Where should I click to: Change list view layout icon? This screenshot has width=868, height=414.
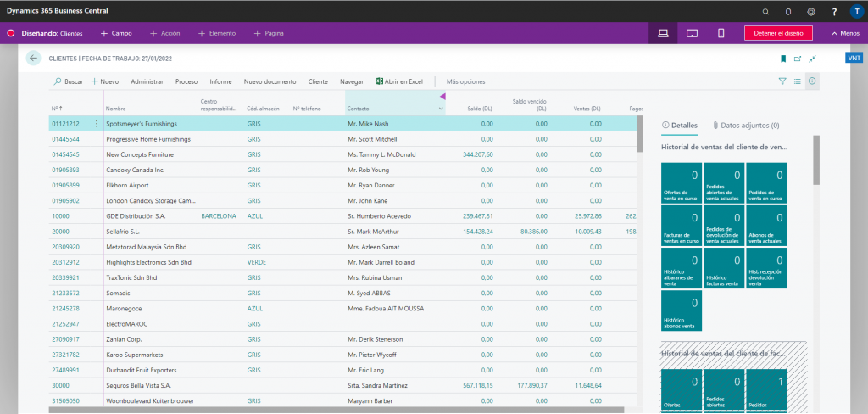click(797, 81)
